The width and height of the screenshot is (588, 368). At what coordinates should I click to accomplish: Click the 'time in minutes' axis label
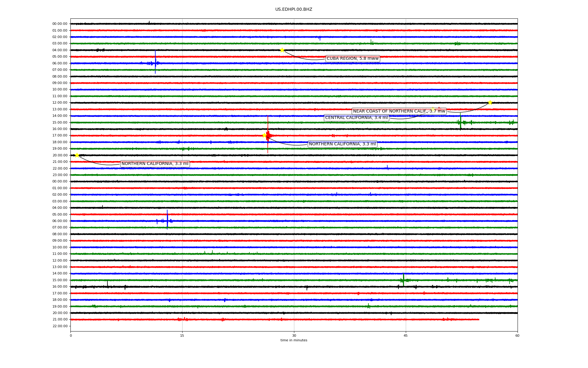(293, 340)
